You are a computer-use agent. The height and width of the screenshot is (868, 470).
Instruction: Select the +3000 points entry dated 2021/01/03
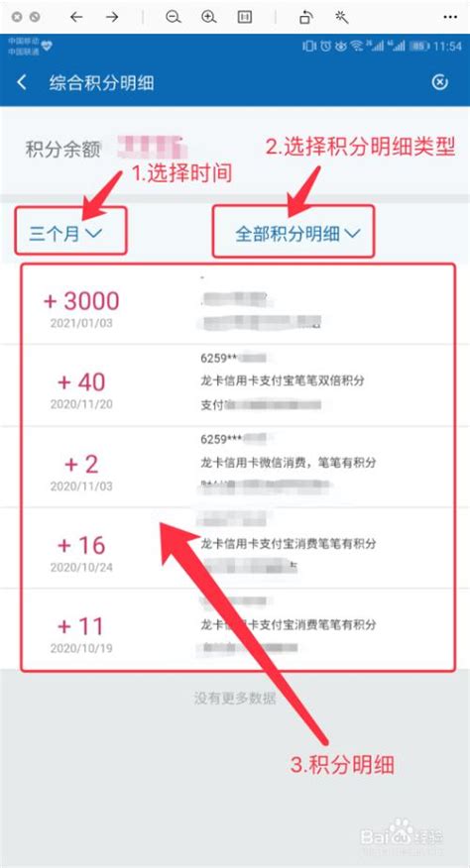(235, 303)
